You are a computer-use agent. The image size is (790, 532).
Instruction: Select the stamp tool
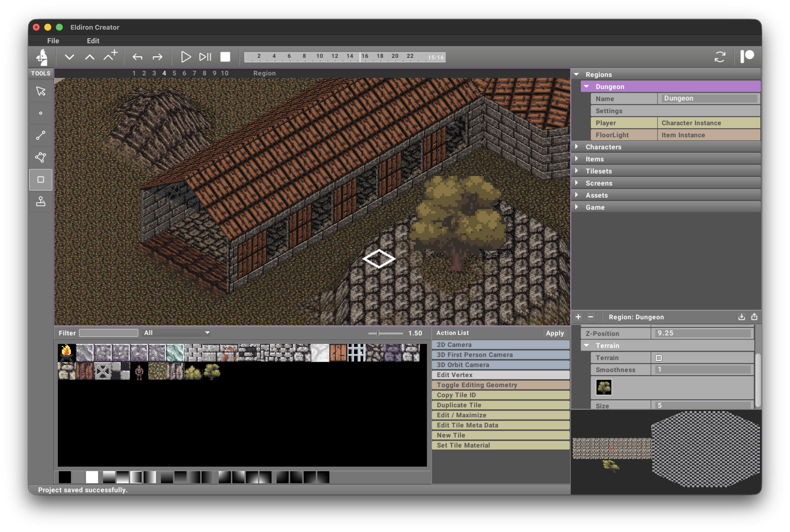pyautogui.click(x=40, y=202)
